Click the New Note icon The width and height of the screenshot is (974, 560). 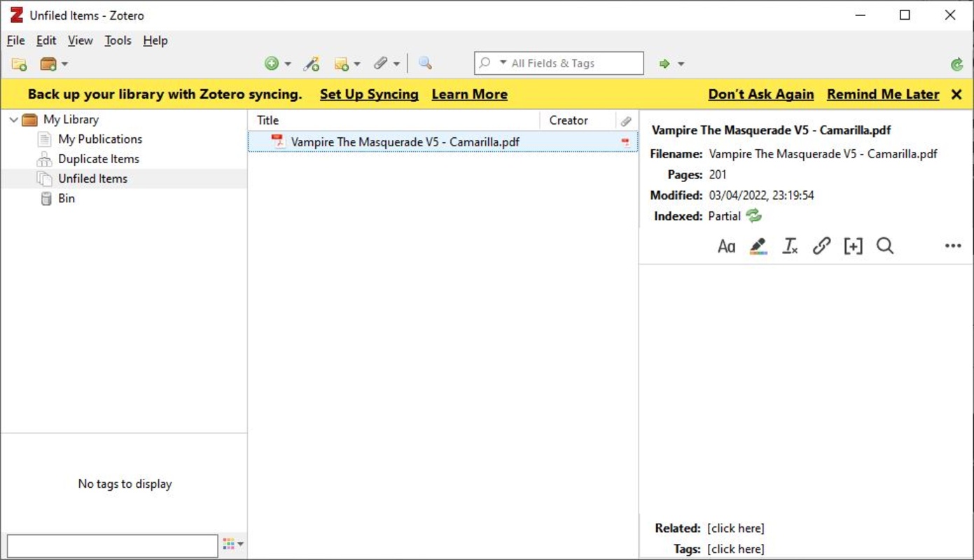click(x=342, y=64)
